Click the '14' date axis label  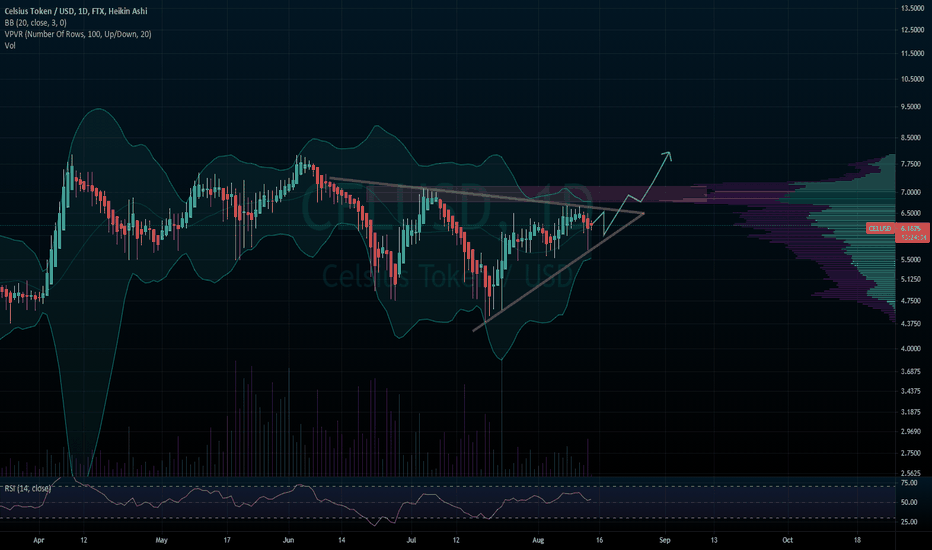tap(341, 540)
